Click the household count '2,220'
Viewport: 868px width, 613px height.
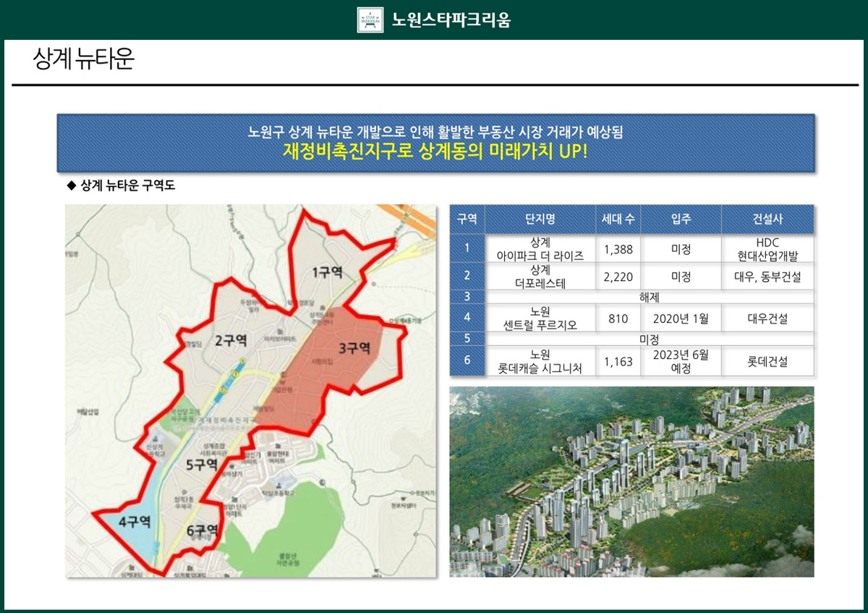(x=618, y=276)
